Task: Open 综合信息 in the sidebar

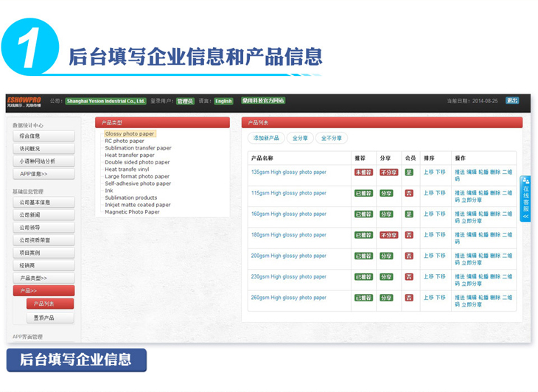Action: pyautogui.click(x=43, y=136)
